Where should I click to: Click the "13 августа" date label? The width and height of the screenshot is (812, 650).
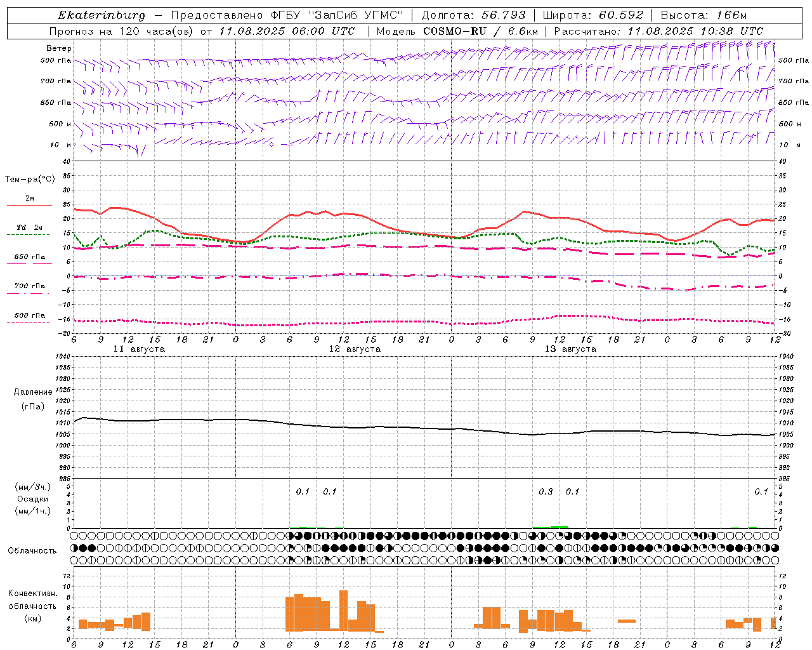pyautogui.click(x=570, y=349)
